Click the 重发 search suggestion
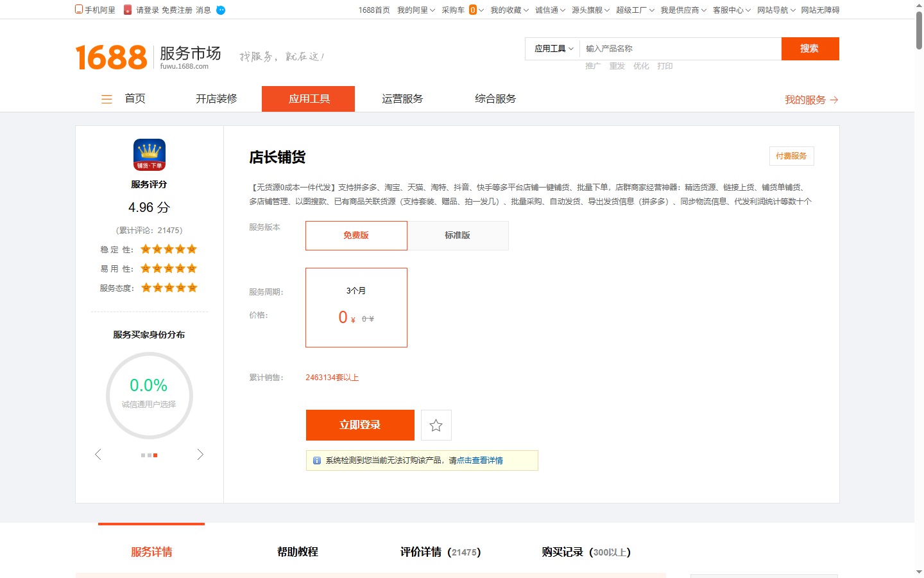Image resolution: width=924 pixels, height=578 pixels. pyautogui.click(x=617, y=66)
